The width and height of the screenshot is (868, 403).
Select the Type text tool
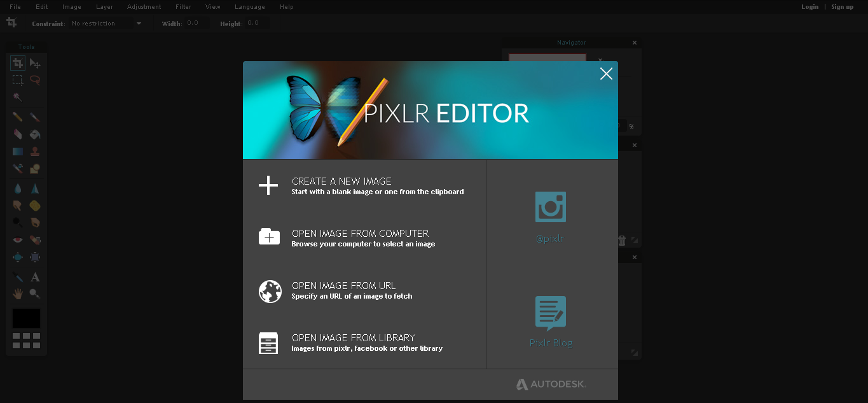click(35, 277)
